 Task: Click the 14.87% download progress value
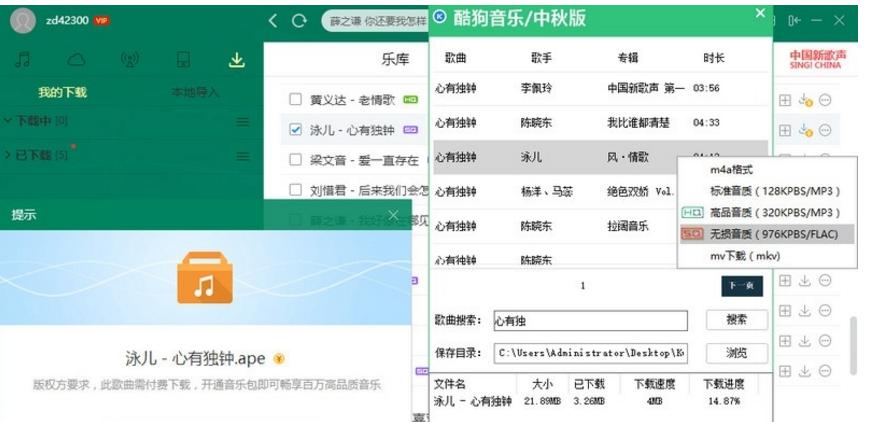pos(724,401)
